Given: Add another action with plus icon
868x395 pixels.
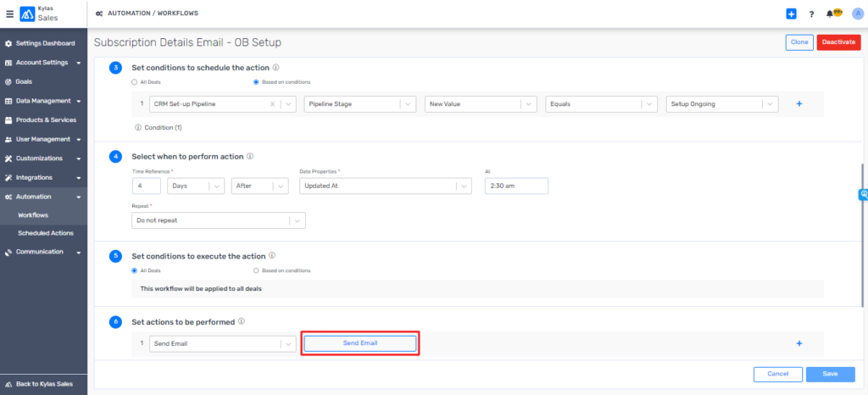Looking at the screenshot, I should tap(798, 343).
